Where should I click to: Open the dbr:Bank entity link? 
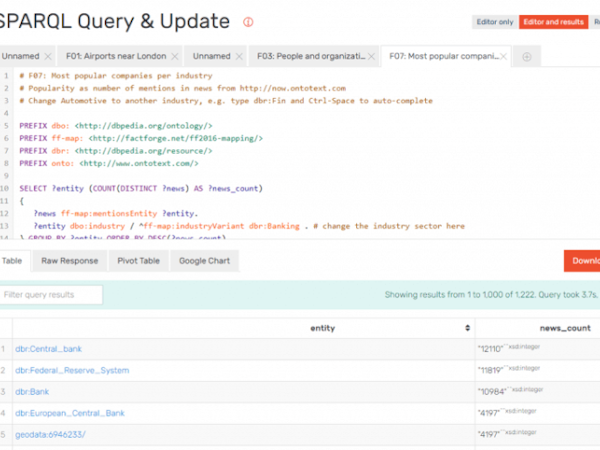[x=32, y=392]
